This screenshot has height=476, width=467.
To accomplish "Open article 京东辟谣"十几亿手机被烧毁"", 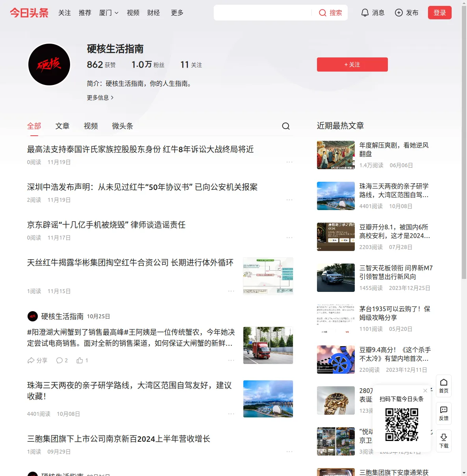I will tap(106, 225).
